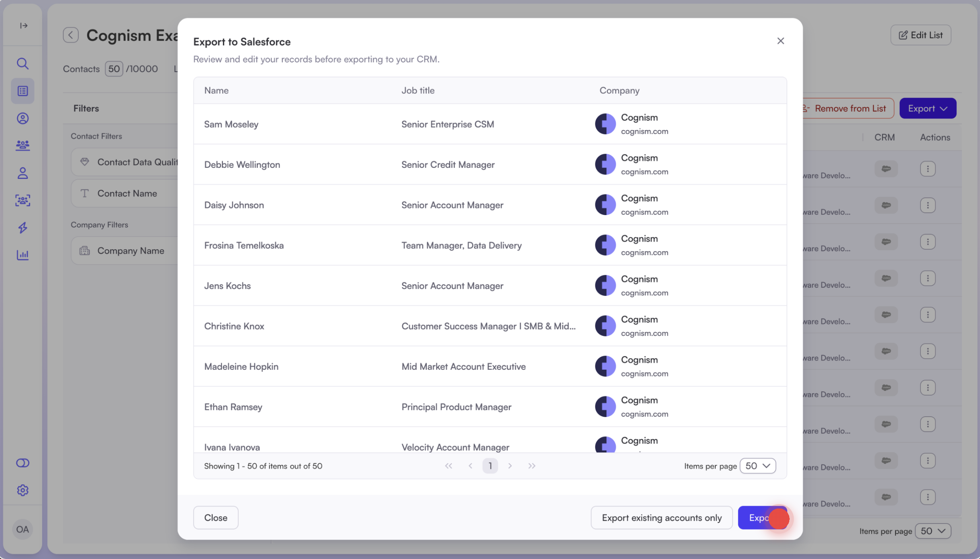980x559 pixels.
Task: Click Export existing accounts only button
Action: [x=661, y=518]
